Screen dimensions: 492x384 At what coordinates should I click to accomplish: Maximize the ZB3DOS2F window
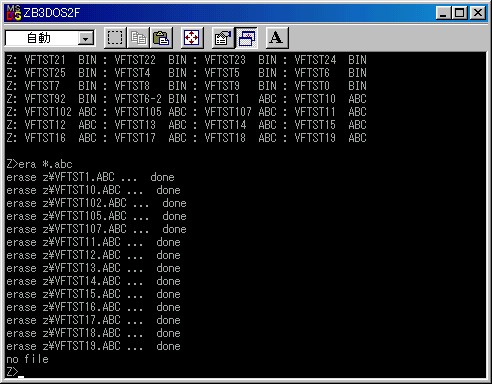click(459, 13)
